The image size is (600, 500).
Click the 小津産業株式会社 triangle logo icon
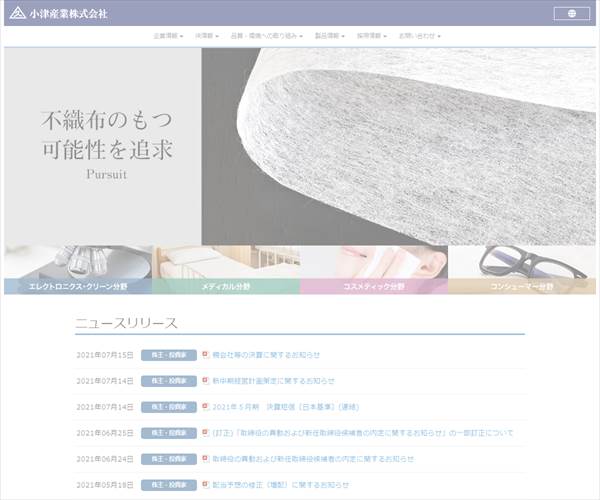pos(18,13)
